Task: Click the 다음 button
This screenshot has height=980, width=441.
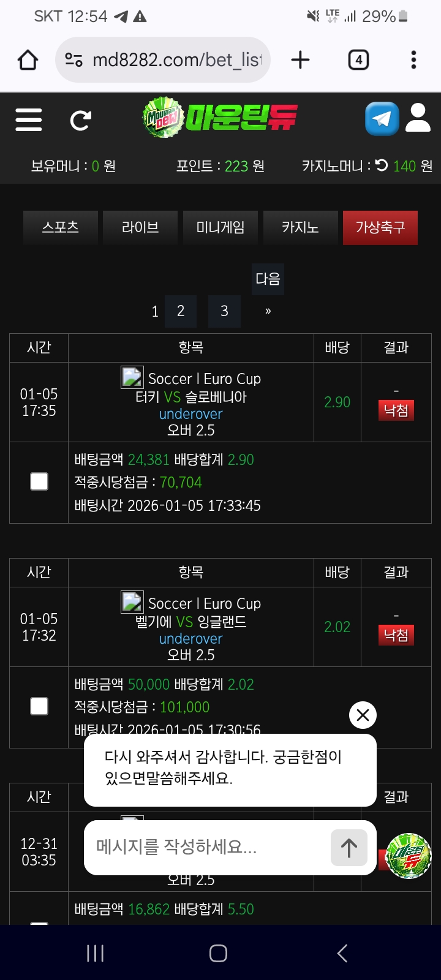Action: 268,279
